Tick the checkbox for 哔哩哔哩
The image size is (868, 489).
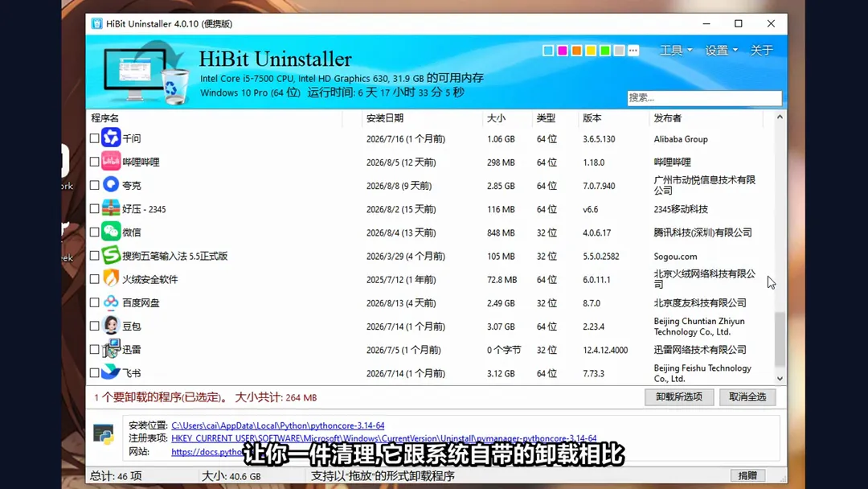click(x=95, y=162)
